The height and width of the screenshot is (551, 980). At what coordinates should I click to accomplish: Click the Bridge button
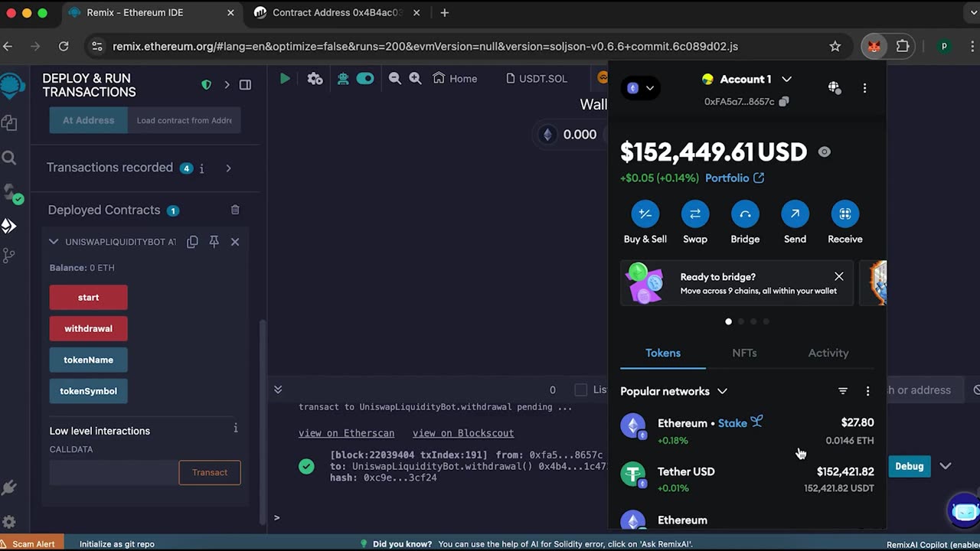(x=745, y=223)
